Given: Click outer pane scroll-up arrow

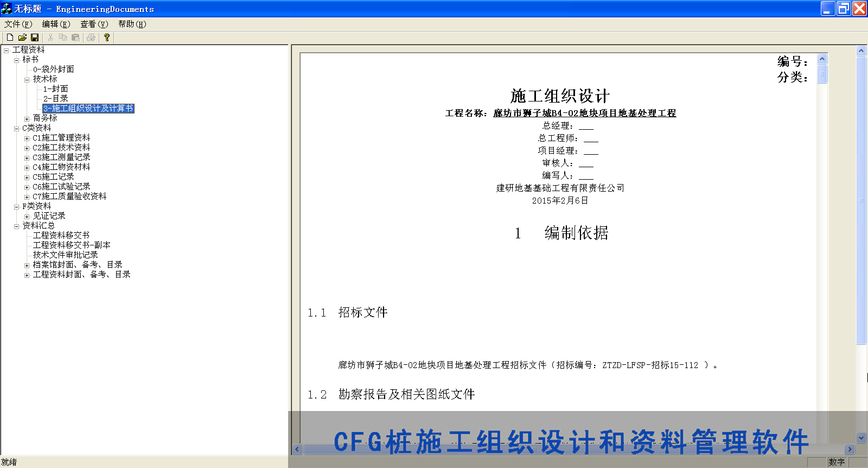Looking at the screenshot, I should pos(861,50).
